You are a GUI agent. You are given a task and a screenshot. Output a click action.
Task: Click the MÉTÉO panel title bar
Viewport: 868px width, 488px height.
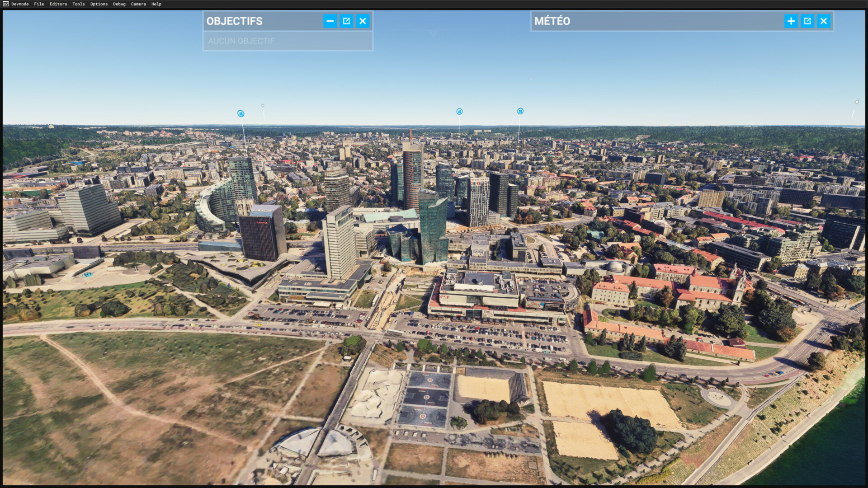click(656, 21)
